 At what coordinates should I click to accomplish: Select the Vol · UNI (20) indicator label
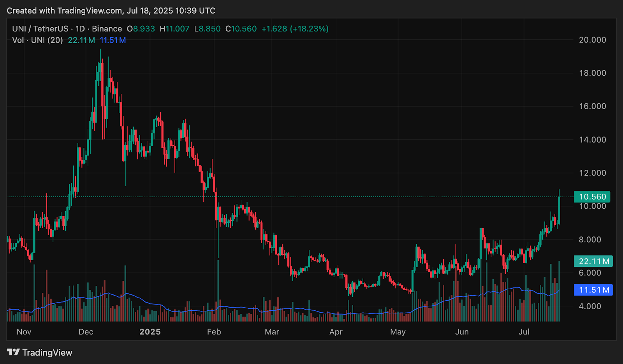coord(37,40)
